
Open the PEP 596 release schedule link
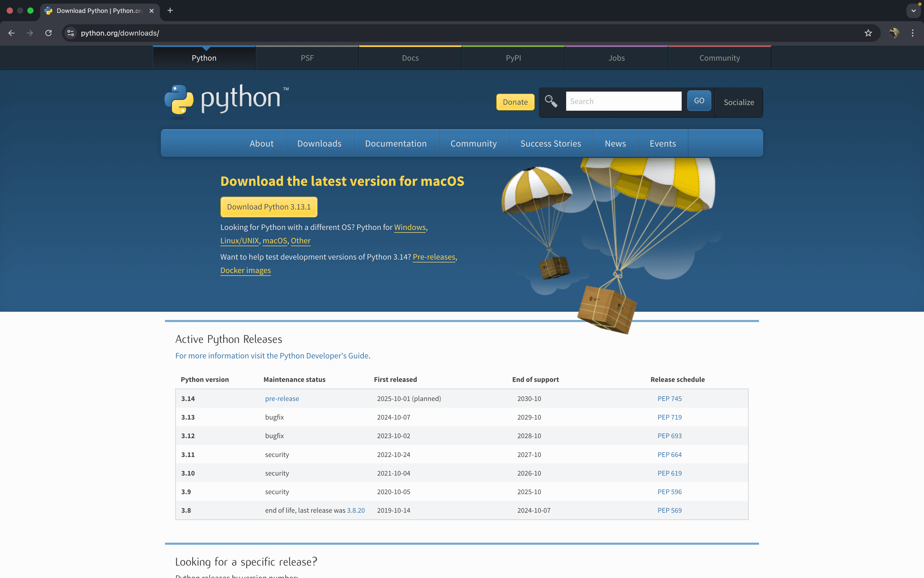tap(669, 492)
